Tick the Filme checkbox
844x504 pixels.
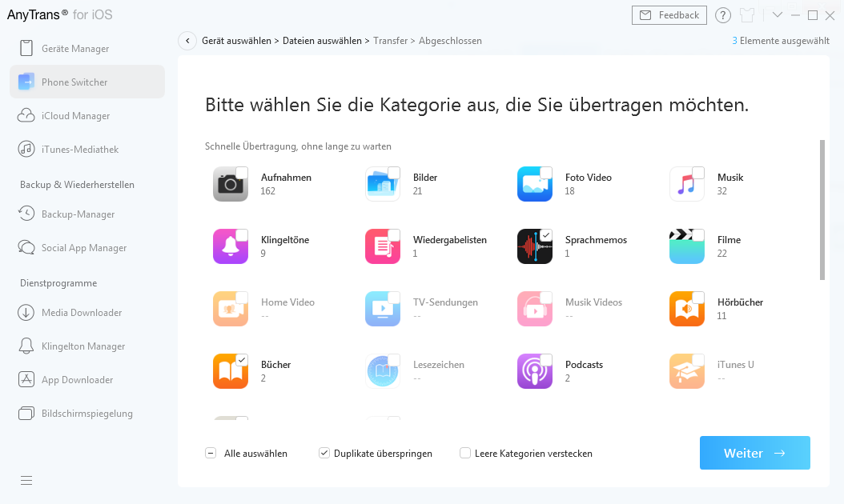pos(698,235)
